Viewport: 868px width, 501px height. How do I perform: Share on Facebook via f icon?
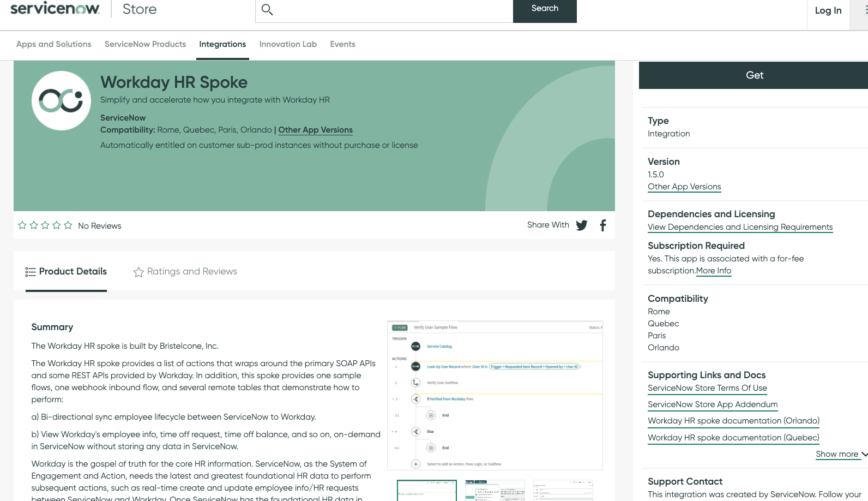[603, 225]
